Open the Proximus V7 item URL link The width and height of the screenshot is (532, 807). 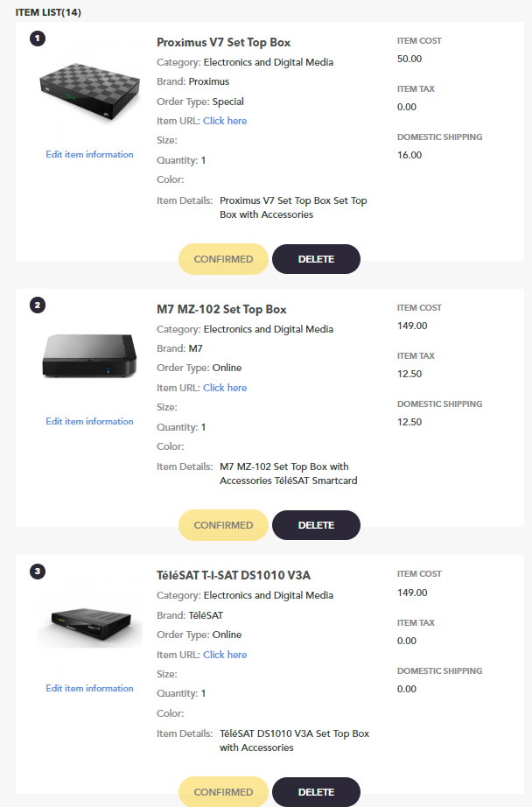[x=225, y=121]
